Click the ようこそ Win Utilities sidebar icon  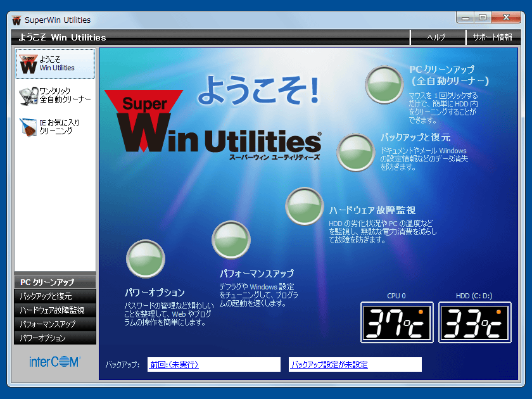click(x=28, y=64)
